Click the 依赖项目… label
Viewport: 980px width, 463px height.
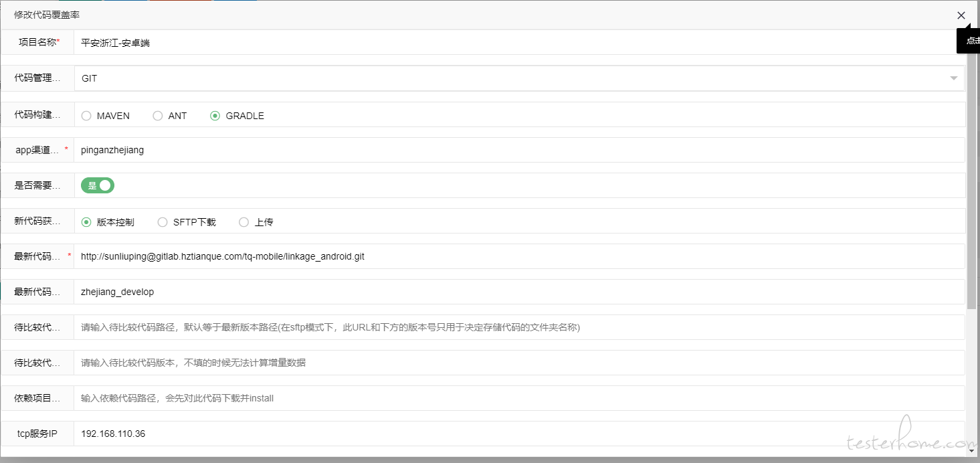coord(37,398)
